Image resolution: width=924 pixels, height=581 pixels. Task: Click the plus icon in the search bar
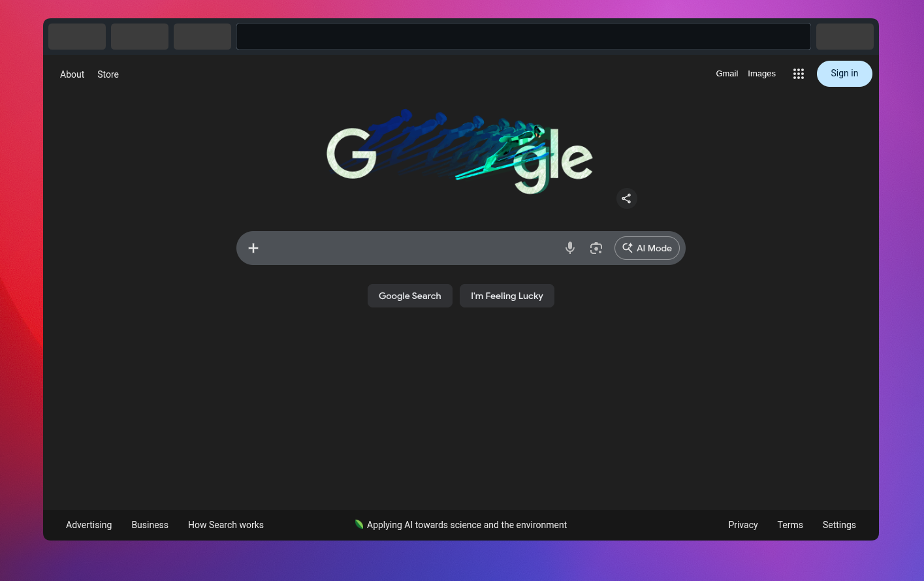tap(253, 248)
